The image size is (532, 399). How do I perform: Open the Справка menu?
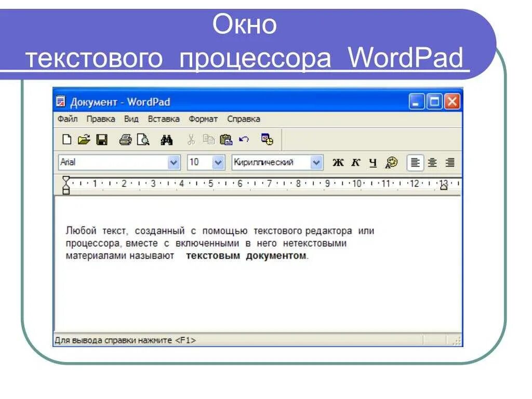tap(244, 119)
